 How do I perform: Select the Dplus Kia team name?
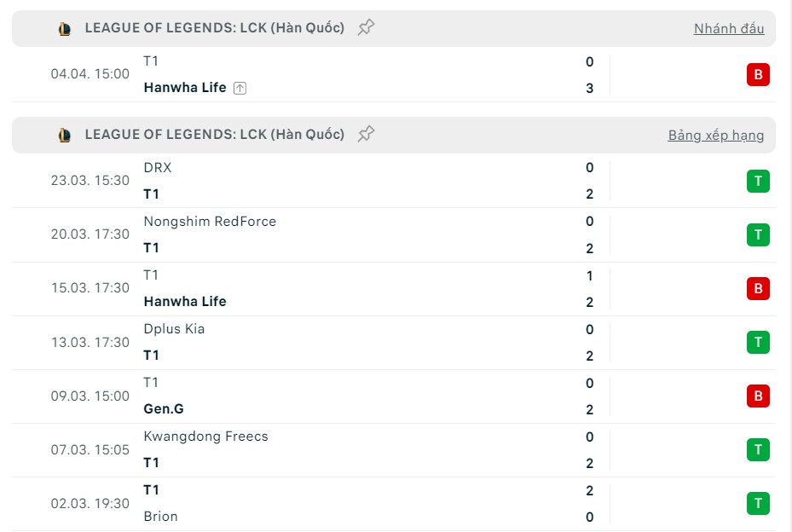pos(174,329)
